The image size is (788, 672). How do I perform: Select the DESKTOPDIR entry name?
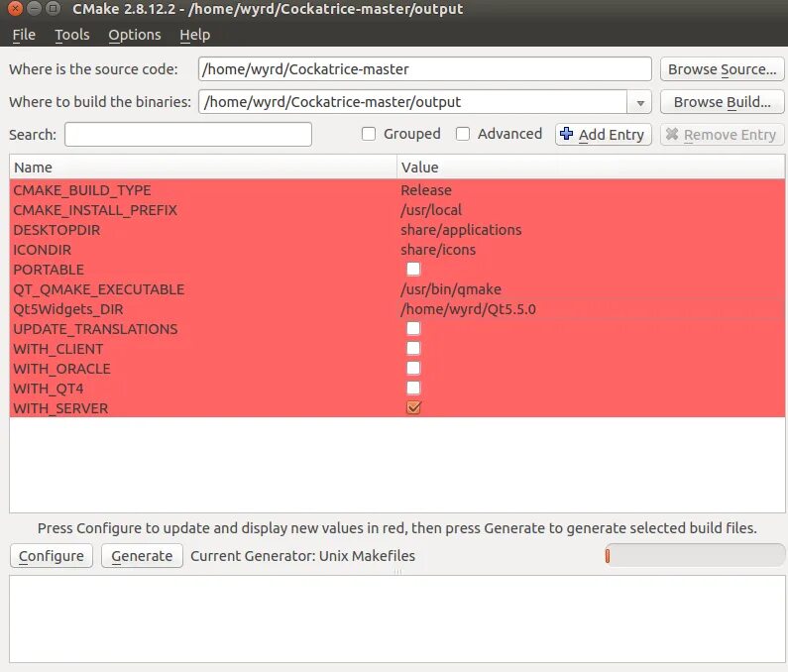point(56,230)
